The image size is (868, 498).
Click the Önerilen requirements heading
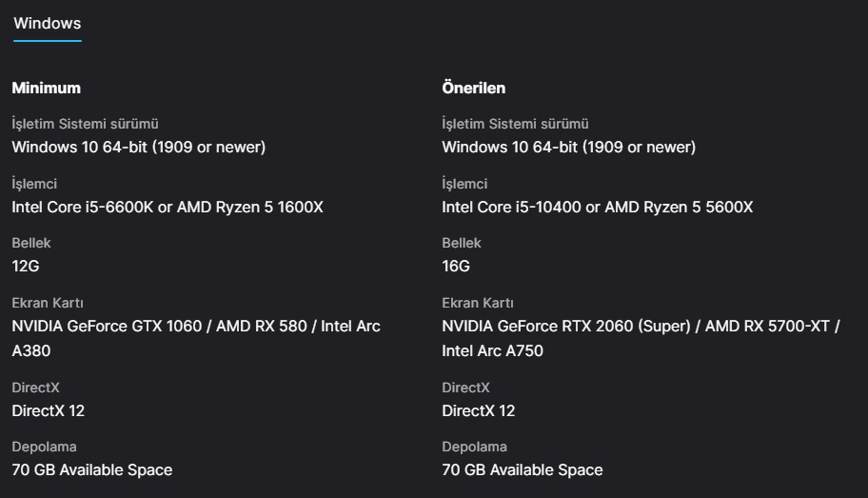(473, 88)
